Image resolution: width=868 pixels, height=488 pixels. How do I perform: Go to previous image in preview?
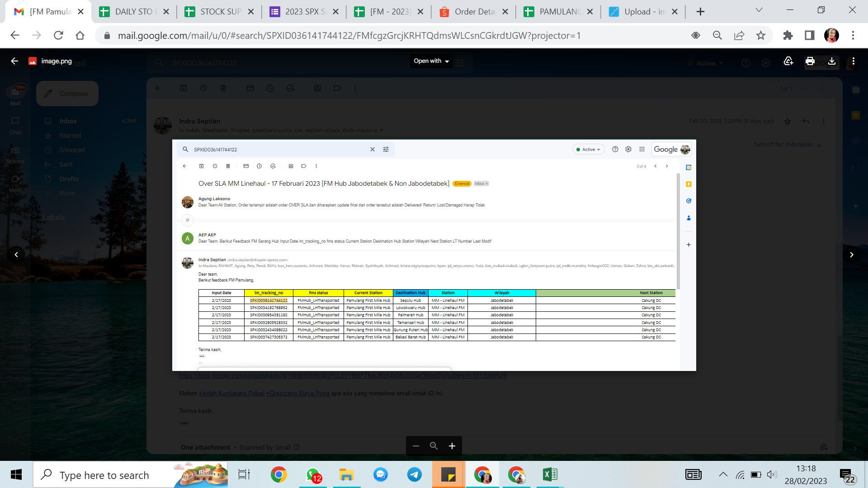coord(16,255)
